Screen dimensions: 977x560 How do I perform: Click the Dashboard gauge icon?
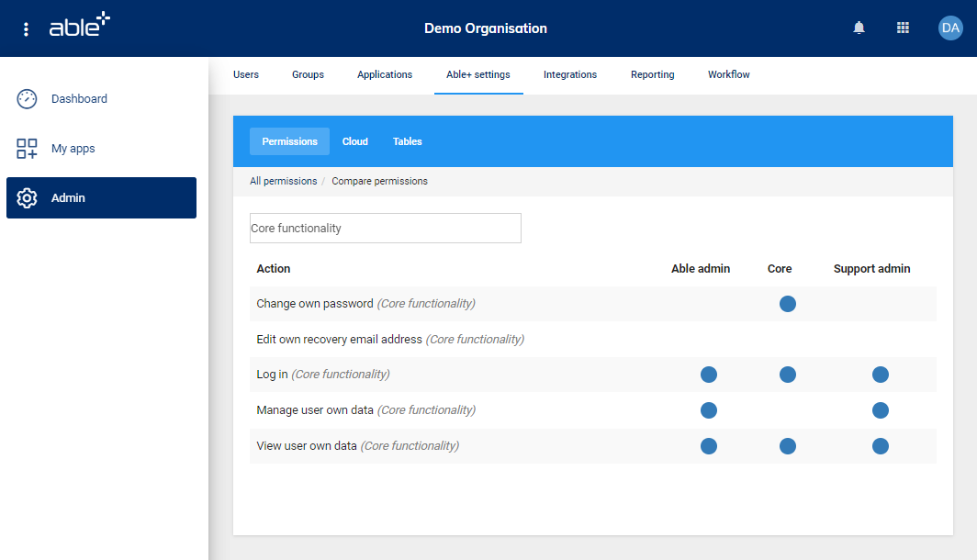click(x=28, y=99)
